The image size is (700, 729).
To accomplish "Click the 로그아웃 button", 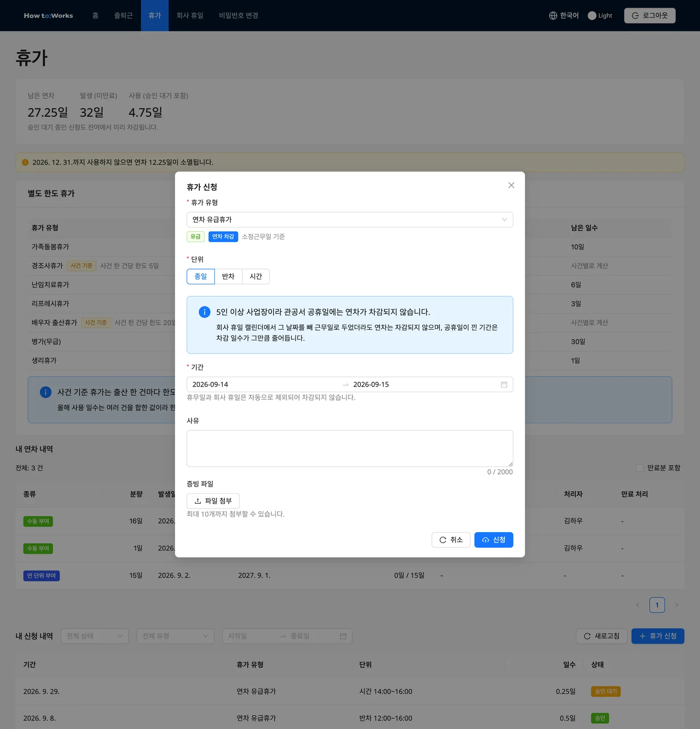I will (x=650, y=16).
